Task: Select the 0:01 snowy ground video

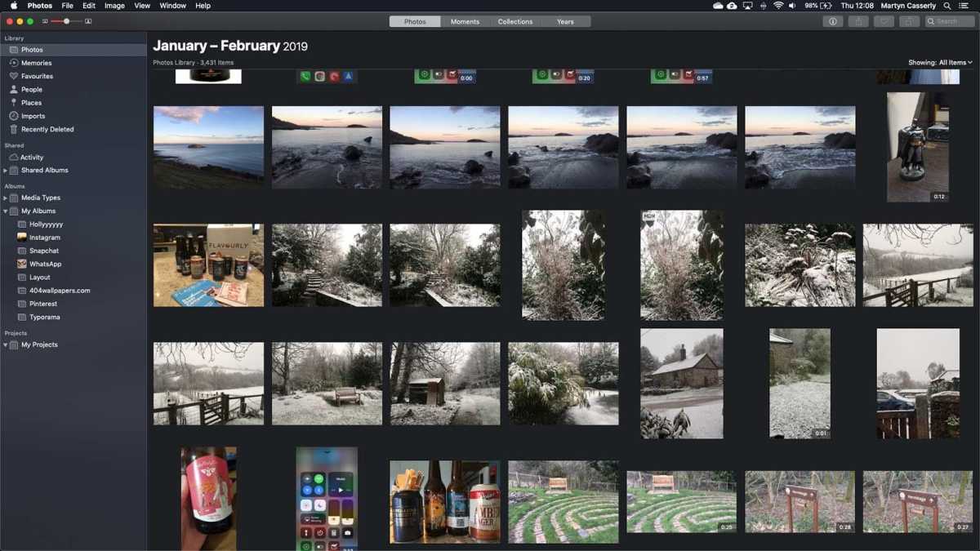Action: pos(800,384)
